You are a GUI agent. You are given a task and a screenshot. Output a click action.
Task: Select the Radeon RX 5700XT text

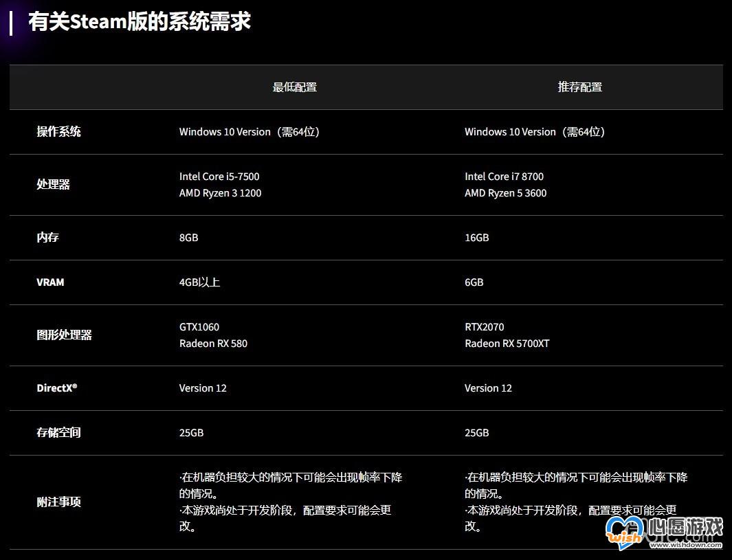tap(507, 344)
